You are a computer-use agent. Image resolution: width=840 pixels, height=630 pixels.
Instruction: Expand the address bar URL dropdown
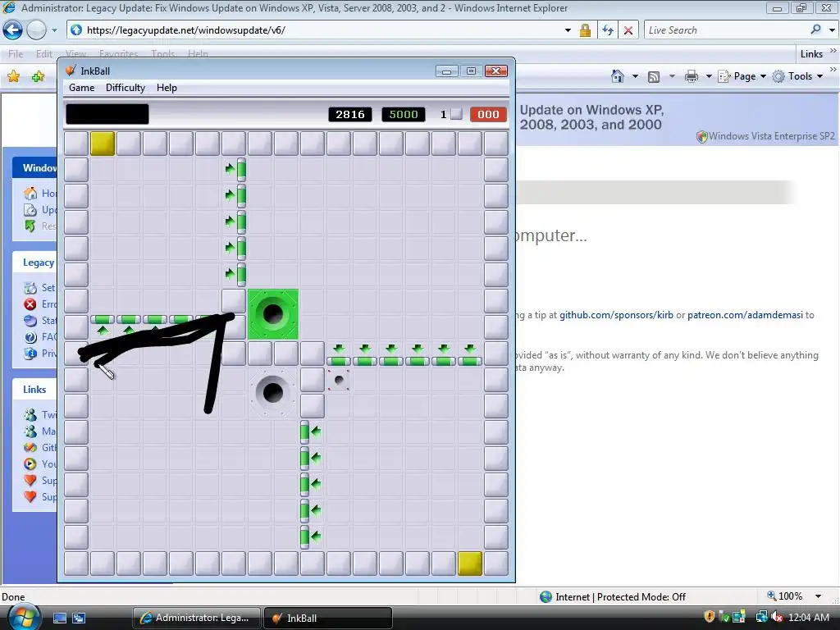(568, 30)
